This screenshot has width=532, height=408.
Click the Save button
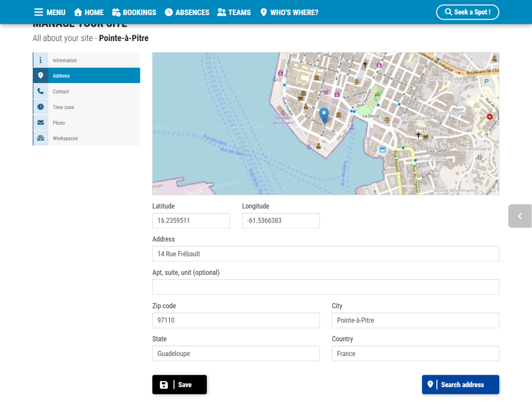tap(179, 385)
